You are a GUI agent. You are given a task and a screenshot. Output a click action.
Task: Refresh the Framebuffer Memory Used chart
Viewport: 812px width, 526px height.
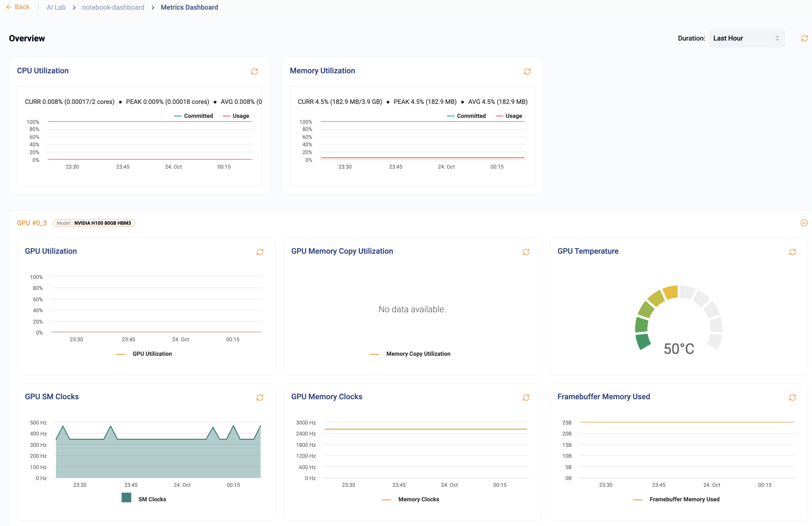click(x=793, y=398)
